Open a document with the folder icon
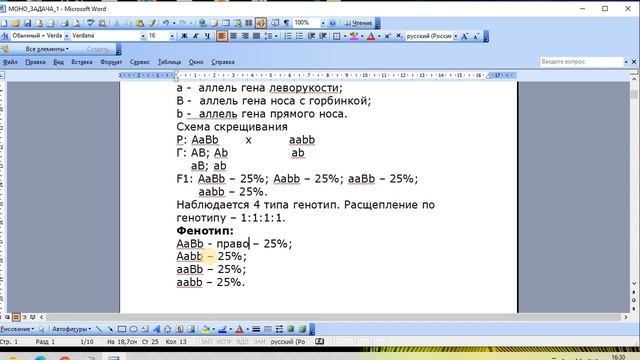Screen dimensions: 640x360 tap(16, 23)
